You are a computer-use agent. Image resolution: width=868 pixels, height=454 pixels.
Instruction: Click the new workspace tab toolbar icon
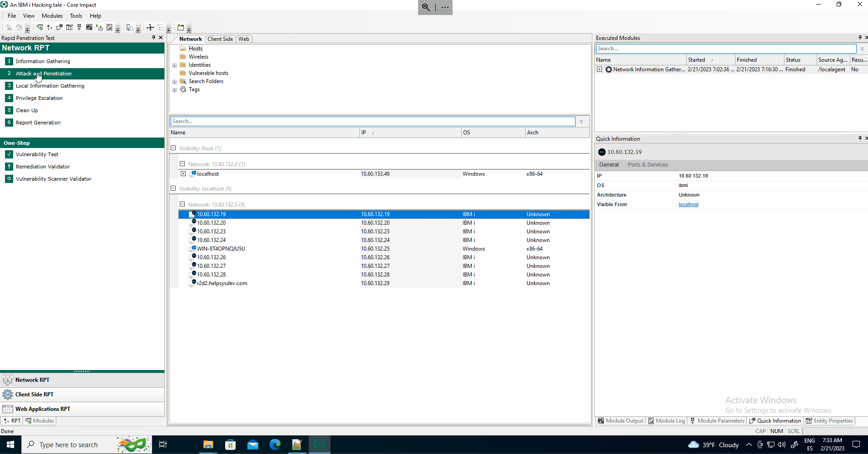(x=181, y=27)
